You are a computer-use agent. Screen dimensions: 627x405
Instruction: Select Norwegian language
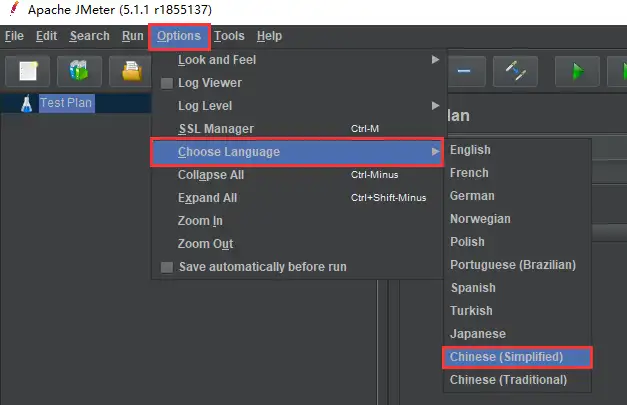(x=517, y=219)
